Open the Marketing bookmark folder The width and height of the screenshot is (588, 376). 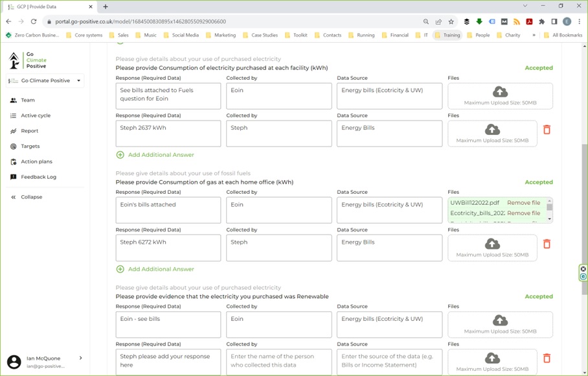coord(220,35)
